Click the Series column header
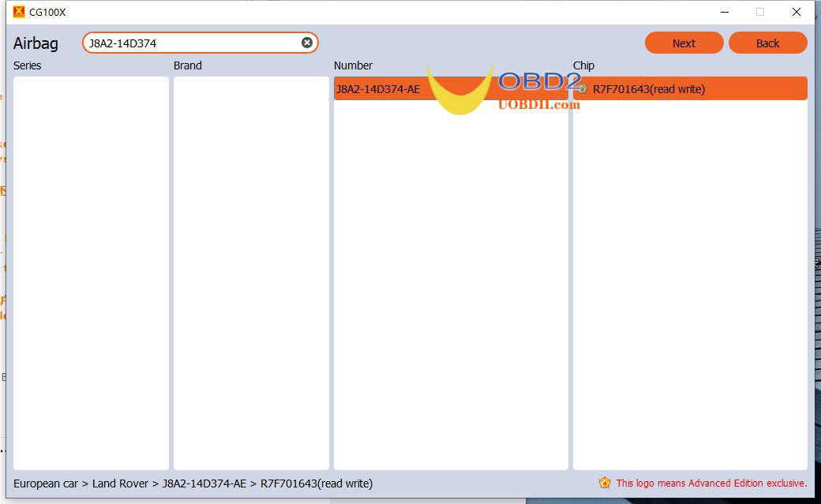The image size is (821, 504). tap(27, 65)
